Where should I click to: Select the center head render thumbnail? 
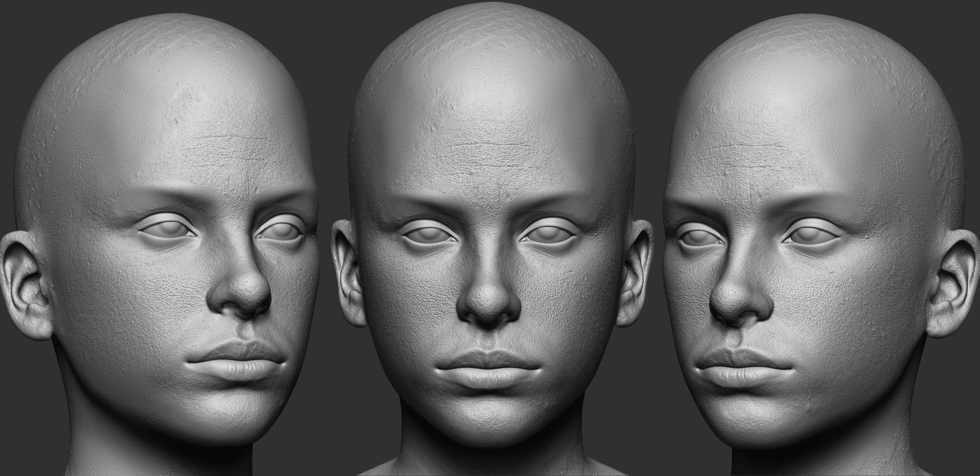[x=490, y=237]
